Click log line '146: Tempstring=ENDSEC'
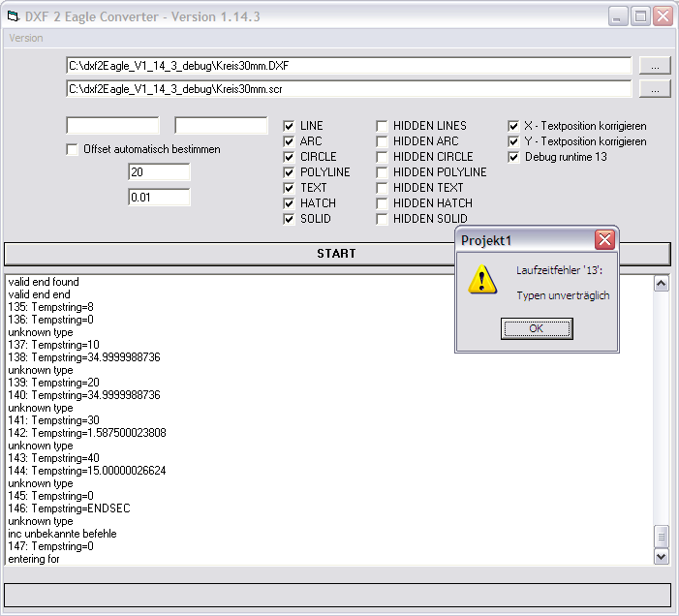This screenshot has height=616, width=679. [x=70, y=508]
